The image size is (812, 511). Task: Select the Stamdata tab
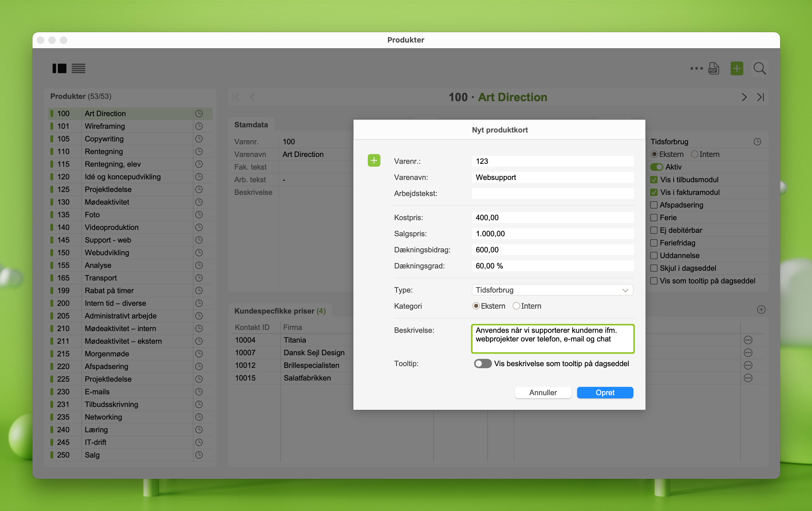tap(251, 125)
